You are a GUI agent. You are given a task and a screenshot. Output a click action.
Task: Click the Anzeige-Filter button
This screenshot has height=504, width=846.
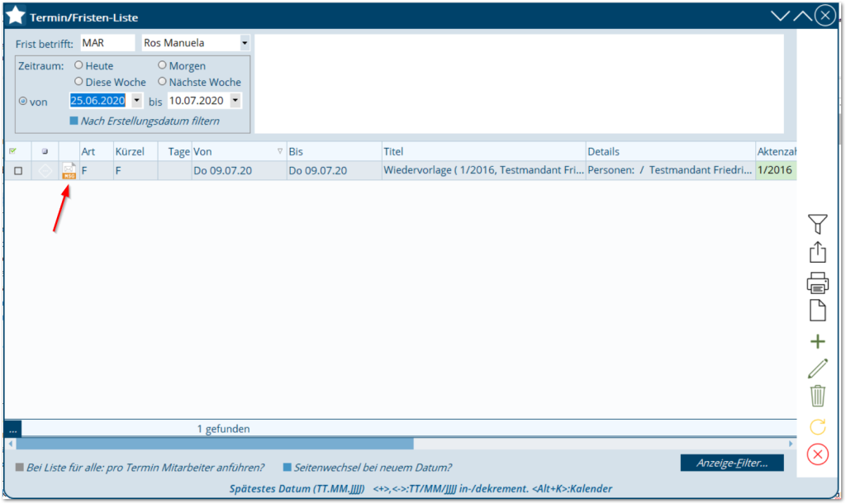click(x=731, y=463)
